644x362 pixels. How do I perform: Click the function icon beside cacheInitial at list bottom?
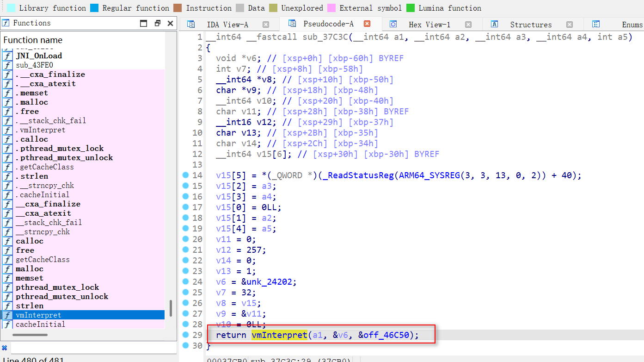7,324
